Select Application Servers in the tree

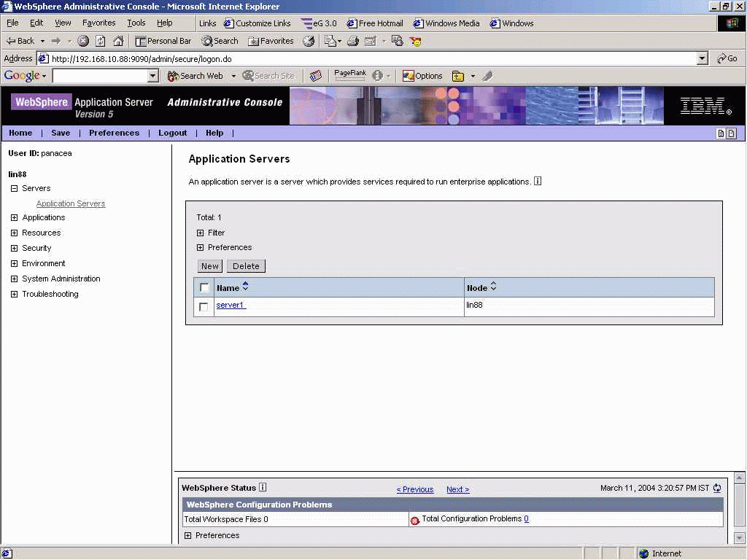coord(71,204)
